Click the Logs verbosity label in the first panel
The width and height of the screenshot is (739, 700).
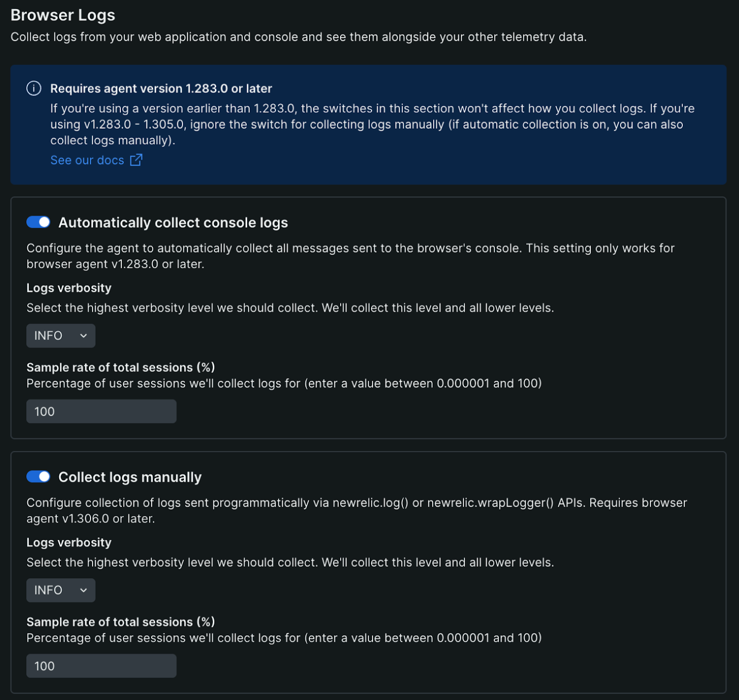point(69,288)
